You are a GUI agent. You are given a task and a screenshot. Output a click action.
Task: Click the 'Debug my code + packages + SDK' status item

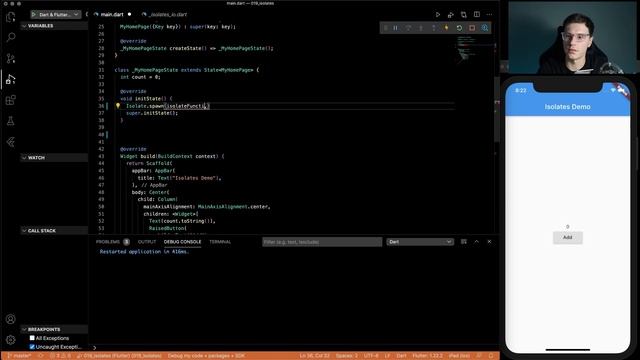point(206,356)
